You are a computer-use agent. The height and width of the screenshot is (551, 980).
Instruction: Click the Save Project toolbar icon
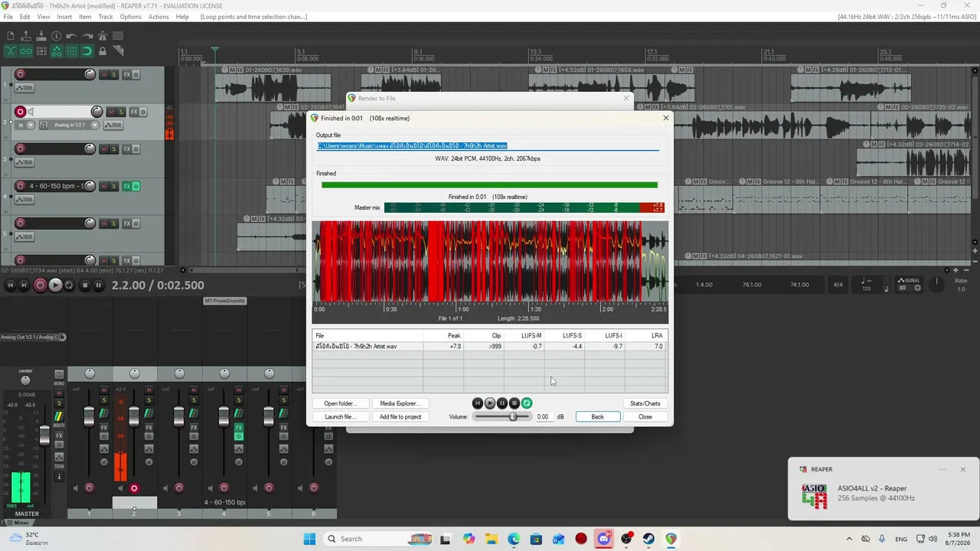(x=41, y=36)
